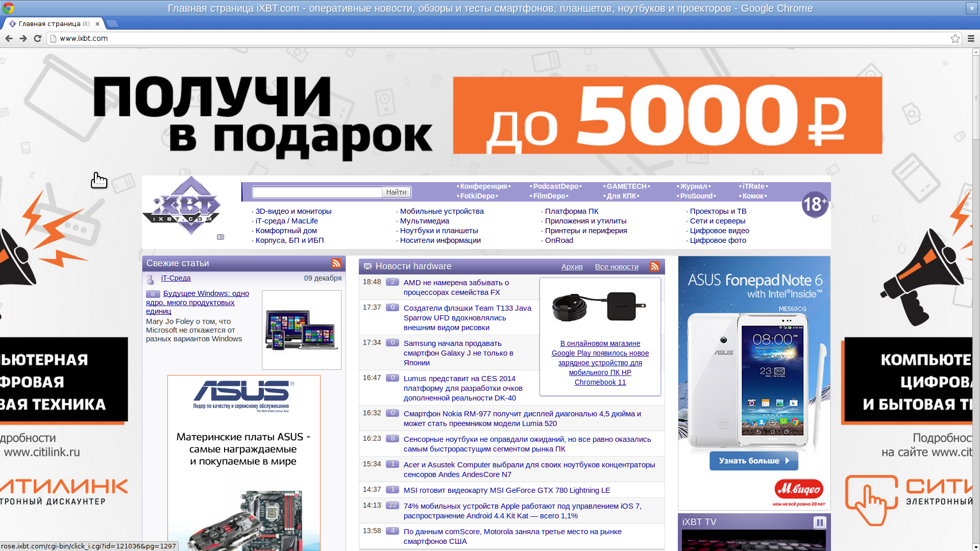Screen dimensions: 980x551
Task: Click the browser forward arrow
Action: point(23,38)
